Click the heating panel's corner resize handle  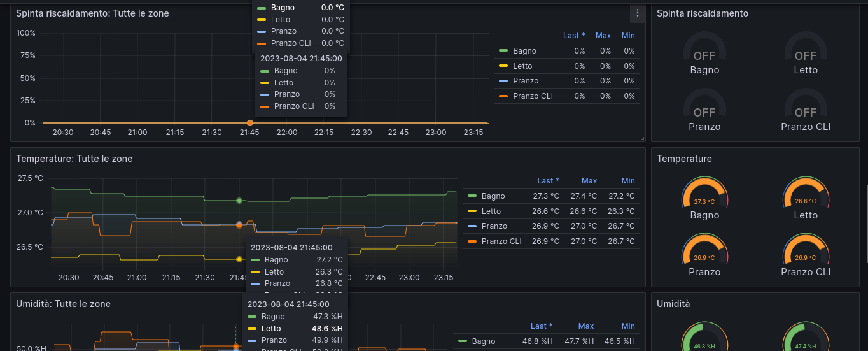(642, 138)
